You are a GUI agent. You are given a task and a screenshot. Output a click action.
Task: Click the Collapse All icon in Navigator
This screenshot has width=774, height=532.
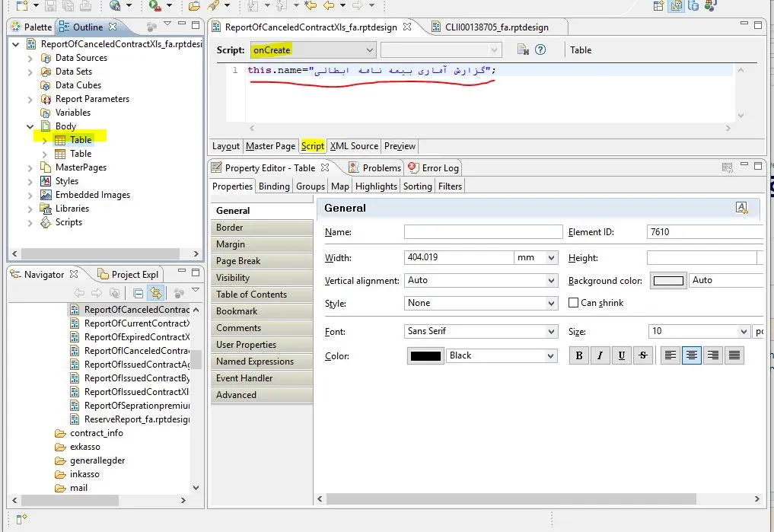[139, 294]
